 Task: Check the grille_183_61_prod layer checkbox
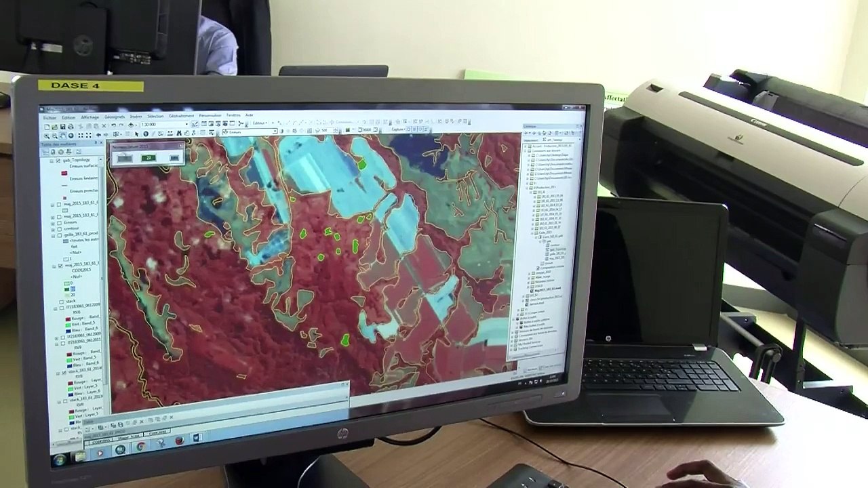[60, 236]
